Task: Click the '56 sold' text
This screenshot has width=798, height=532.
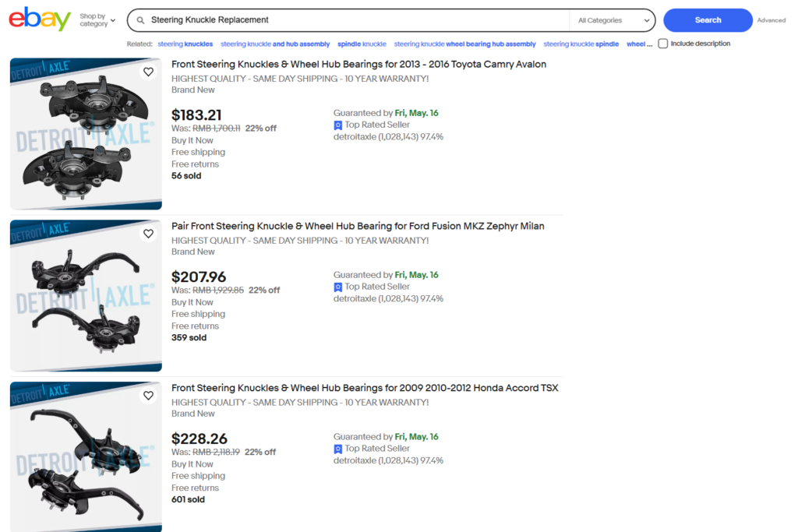Action: point(186,175)
